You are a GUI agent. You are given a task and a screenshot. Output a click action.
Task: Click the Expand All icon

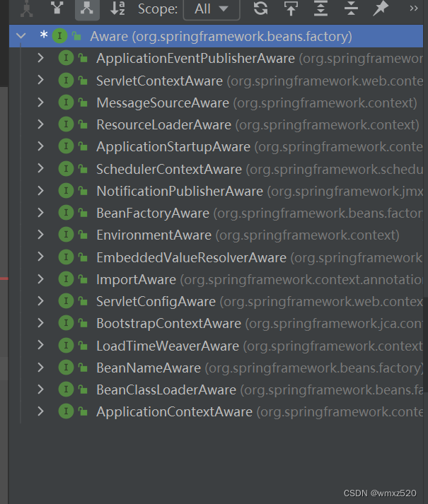(x=321, y=8)
